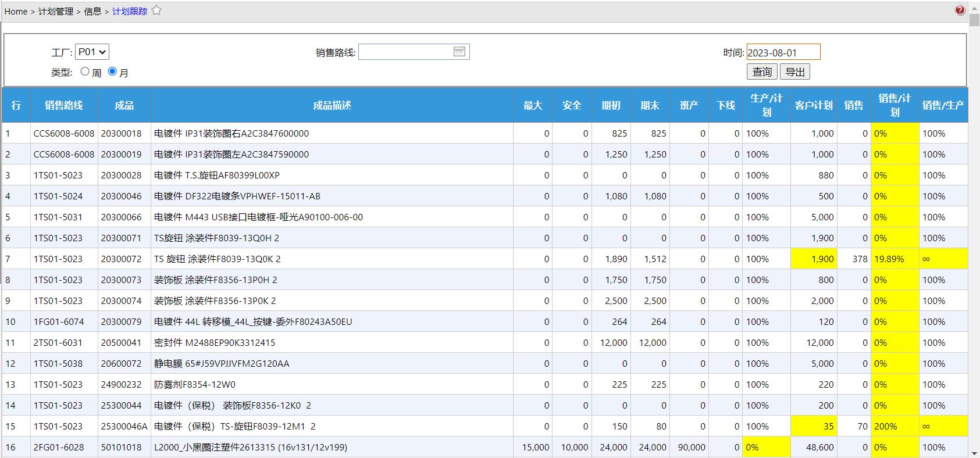Click product code 20300071

[x=121, y=238]
